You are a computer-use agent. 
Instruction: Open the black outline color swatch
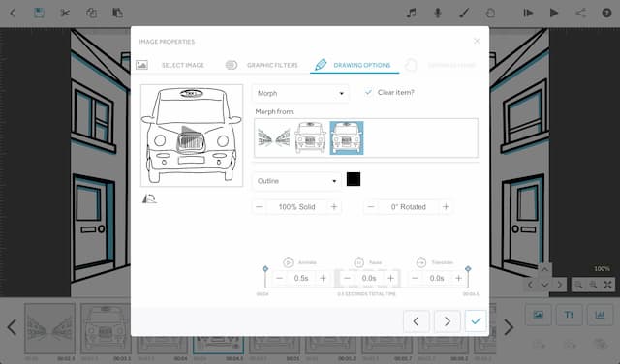click(354, 179)
